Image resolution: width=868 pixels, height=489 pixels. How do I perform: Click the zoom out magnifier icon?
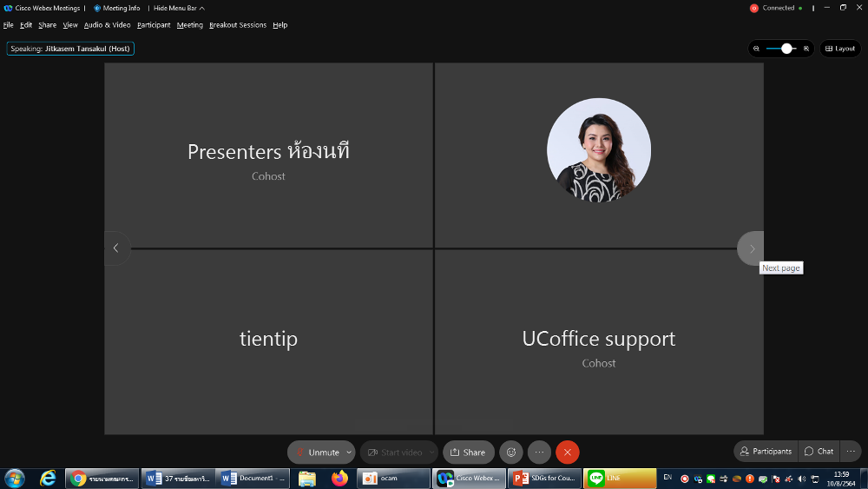click(x=757, y=49)
